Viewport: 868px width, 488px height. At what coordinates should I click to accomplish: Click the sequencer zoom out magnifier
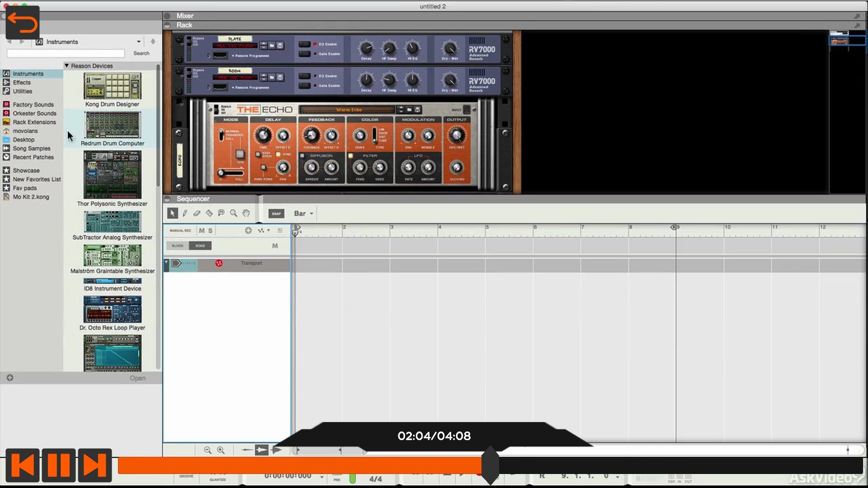(208, 450)
